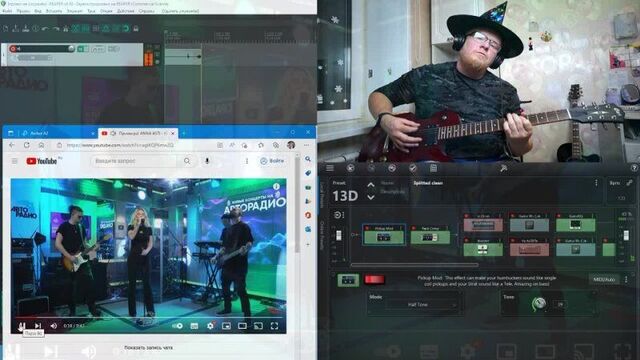Click the hammer tool icon in effects toolbar
640x360 pixels.
(x=503, y=168)
